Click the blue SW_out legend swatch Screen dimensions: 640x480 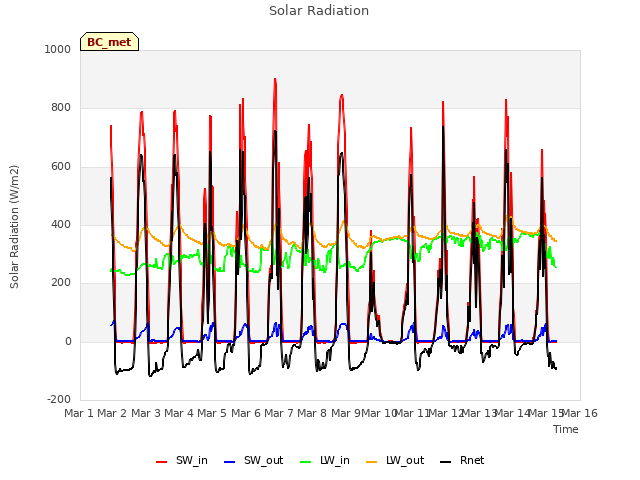tap(230, 462)
